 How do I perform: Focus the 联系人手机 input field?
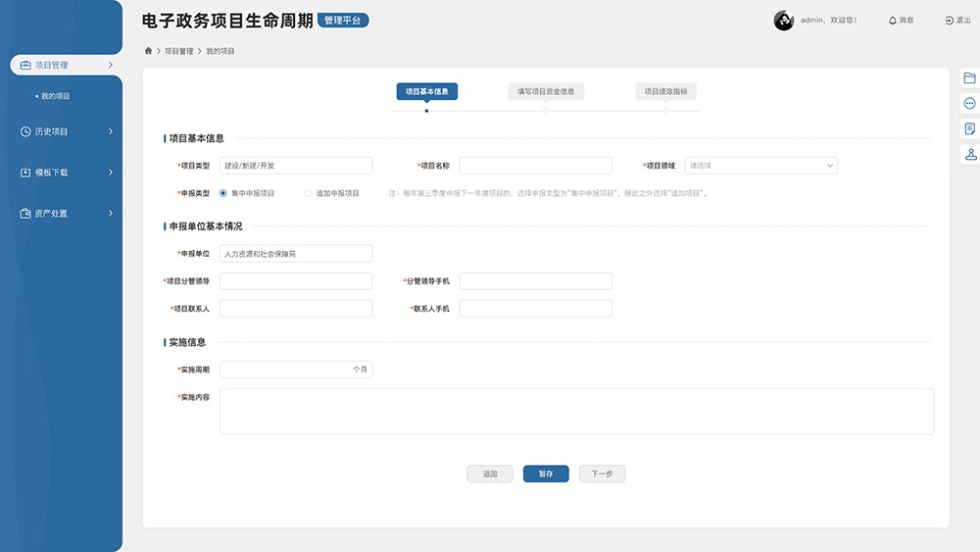coord(536,309)
